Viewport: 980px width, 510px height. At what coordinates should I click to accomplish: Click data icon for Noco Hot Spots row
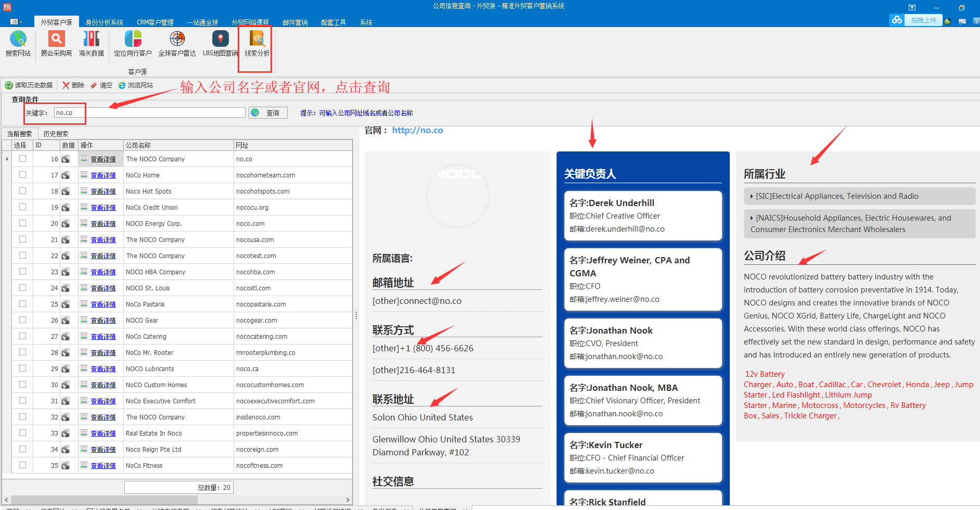tap(66, 192)
